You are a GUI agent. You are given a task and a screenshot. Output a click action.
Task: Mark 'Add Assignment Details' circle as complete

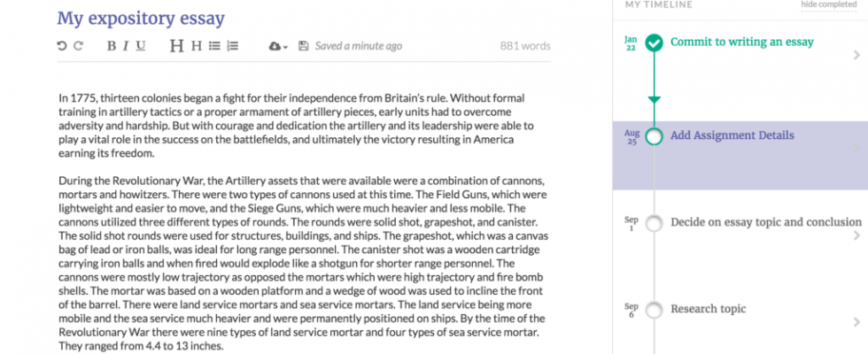pos(655,136)
